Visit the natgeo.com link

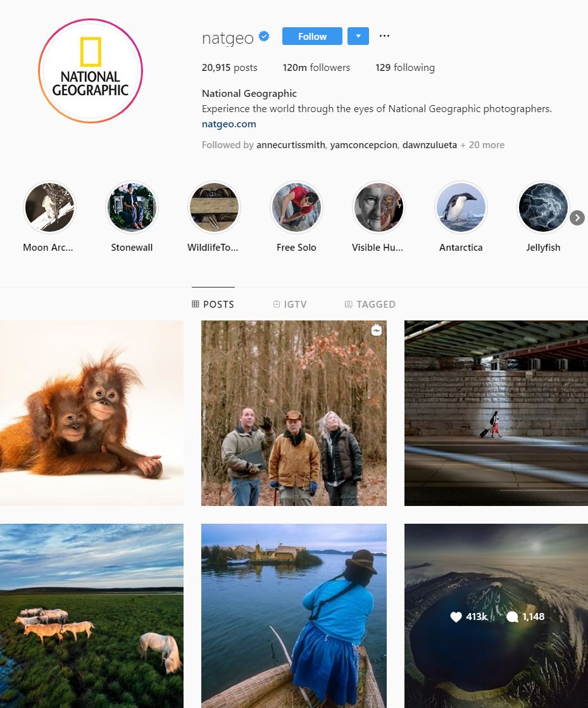(x=228, y=124)
